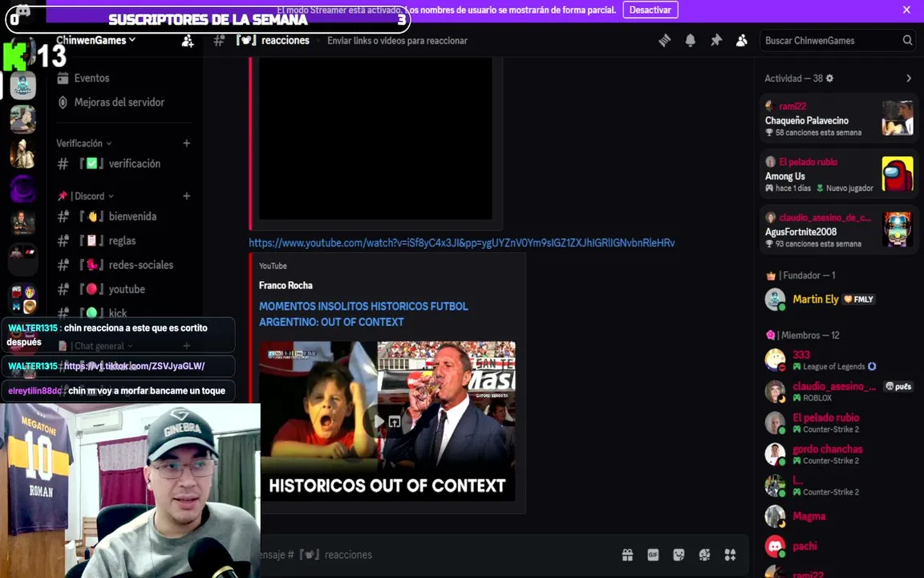Click the reacciones channel title in header
Image resolution: width=924 pixels, height=578 pixels.
[286, 40]
